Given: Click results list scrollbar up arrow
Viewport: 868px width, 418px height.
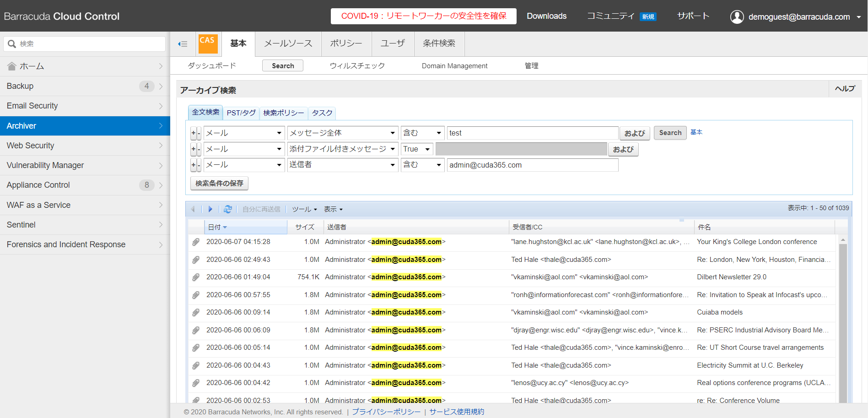Looking at the screenshot, I should click(843, 239).
